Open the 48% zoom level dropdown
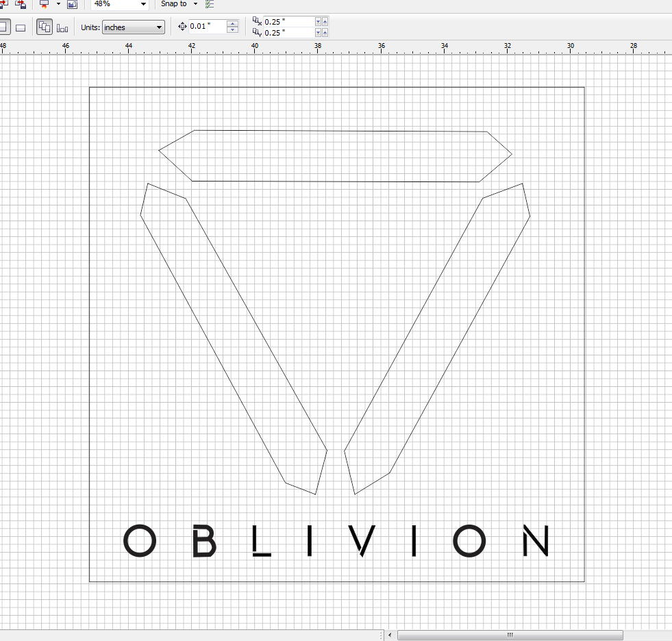Screen dimensions: 672x641 (143, 4)
